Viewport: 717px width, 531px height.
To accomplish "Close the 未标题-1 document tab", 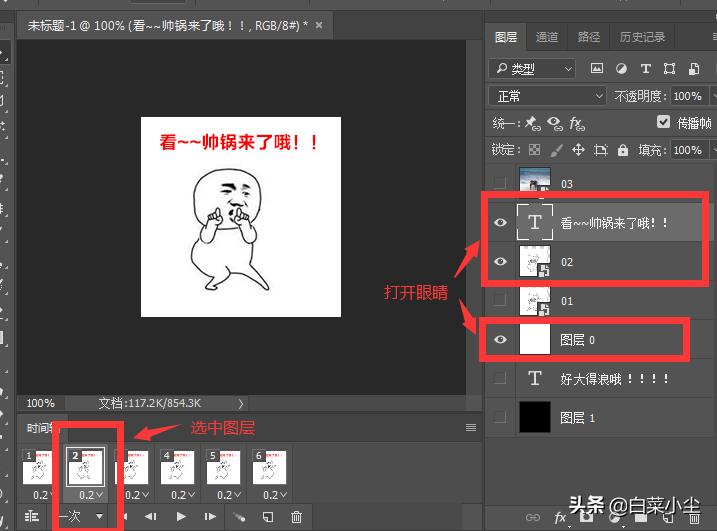I will 319,25.
